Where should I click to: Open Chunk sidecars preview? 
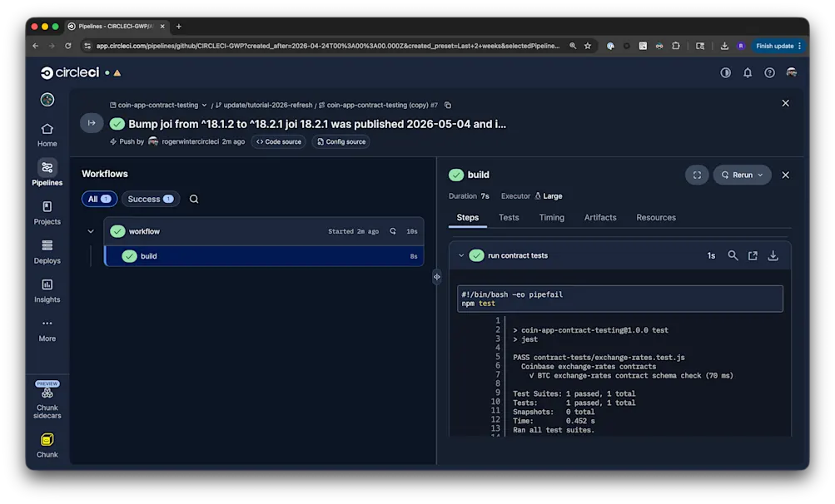(x=47, y=400)
